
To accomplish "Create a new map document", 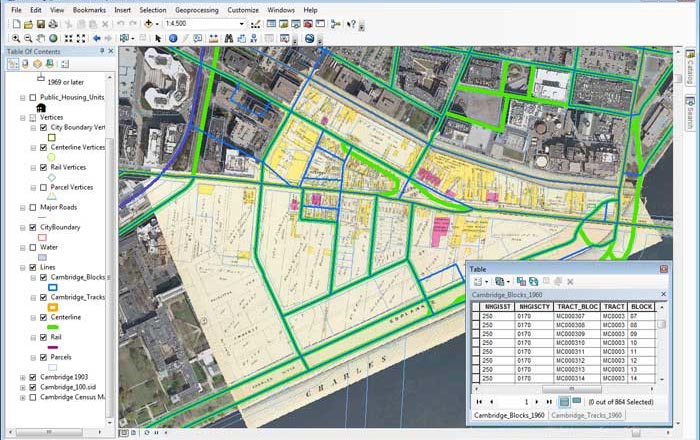I will click(x=16, y=24).
